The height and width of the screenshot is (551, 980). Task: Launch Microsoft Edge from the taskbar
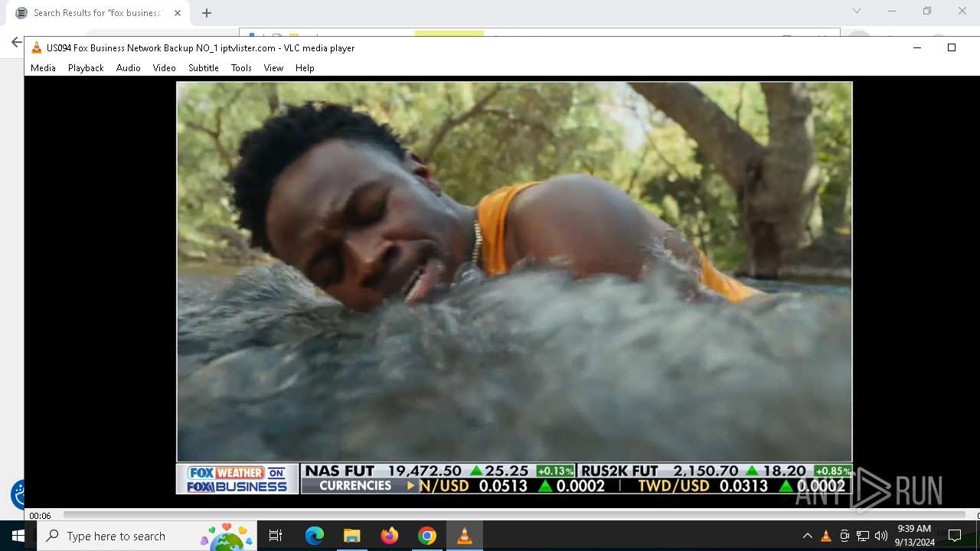[x=315, y=536]
